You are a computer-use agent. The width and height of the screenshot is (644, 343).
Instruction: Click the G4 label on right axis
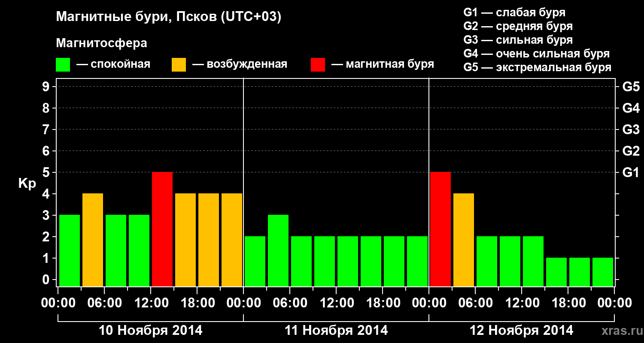tap(631, 108)
